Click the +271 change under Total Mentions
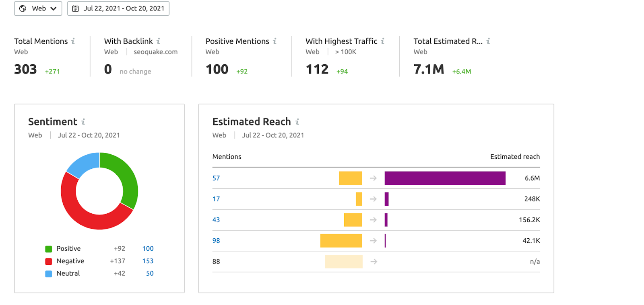This screenshot has width=644, height=305. [52, 72]
